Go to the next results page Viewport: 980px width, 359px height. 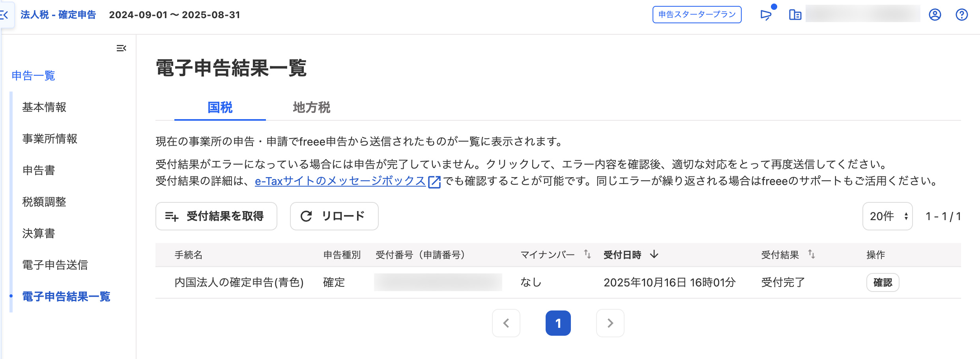[x=610, y=323]
